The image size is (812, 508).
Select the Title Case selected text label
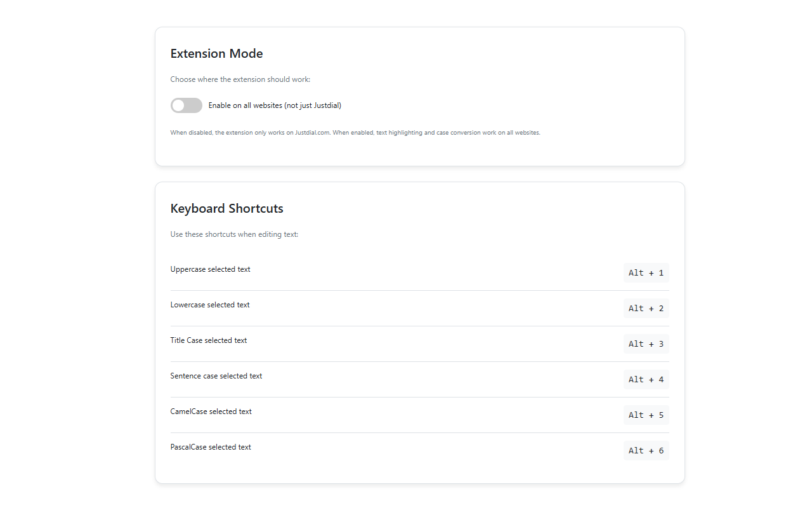click(208, 340)
